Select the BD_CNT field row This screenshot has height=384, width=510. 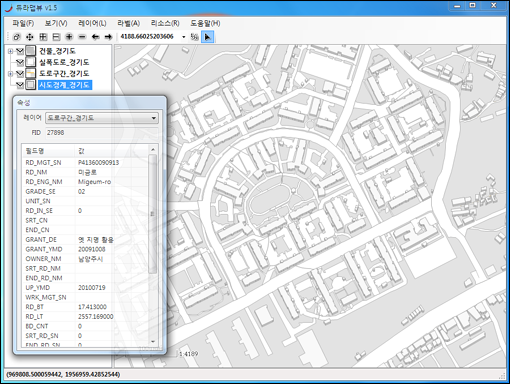click(x=85, y=326)
